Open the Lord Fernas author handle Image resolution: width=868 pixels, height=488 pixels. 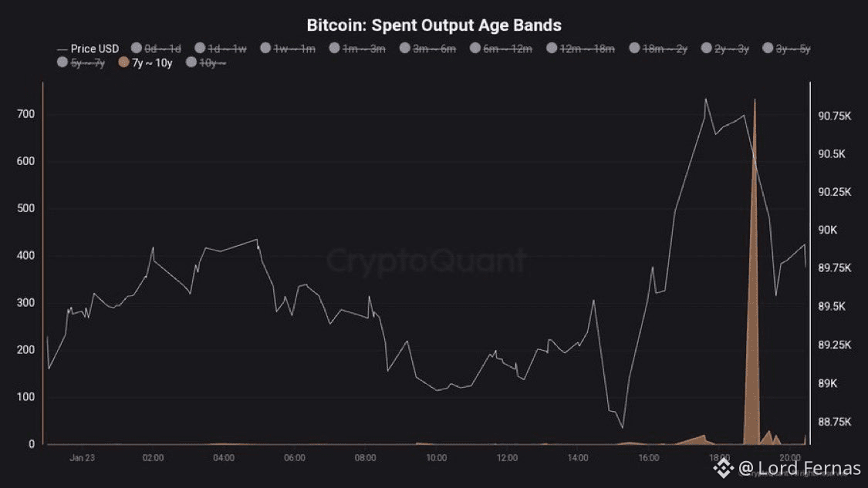[799, 468]
